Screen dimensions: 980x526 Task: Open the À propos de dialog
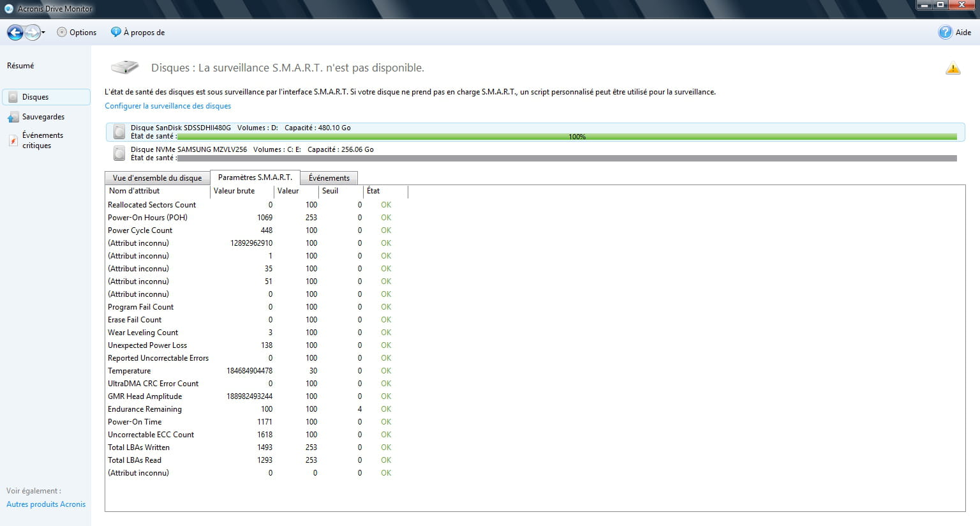pos(138,33)
